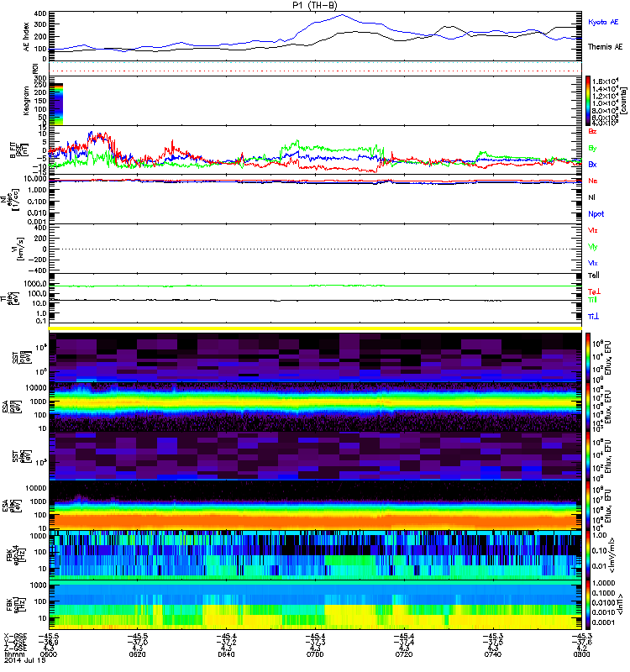630x672 pixels.
Task: Click the red dotted line in ROI panel
Action: 316,71
